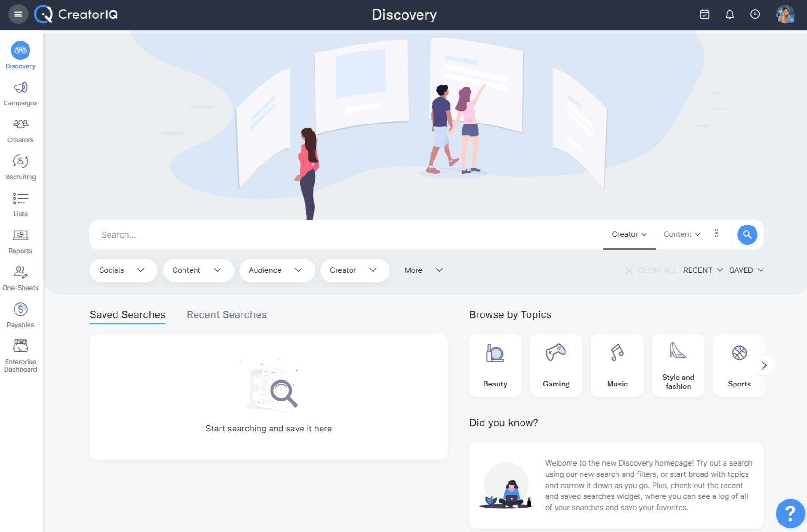Open the notifications bell
This screenshot has height=532, width=807.
[730, 15]
